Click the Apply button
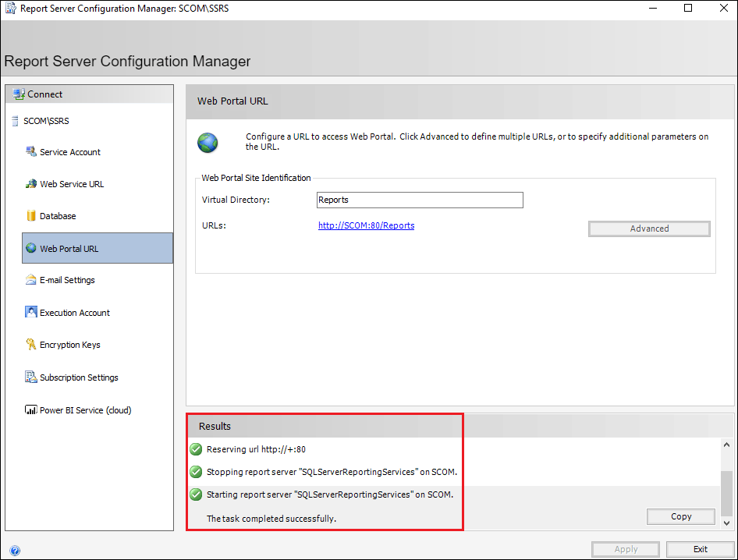Image resolution: width=738 pixels, height=560 pixels. [626, 549]
